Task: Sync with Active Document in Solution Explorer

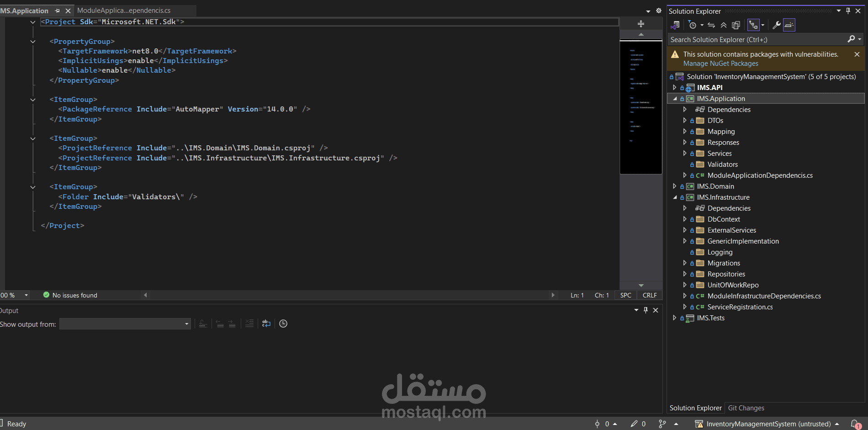Action: click(711, 25)
